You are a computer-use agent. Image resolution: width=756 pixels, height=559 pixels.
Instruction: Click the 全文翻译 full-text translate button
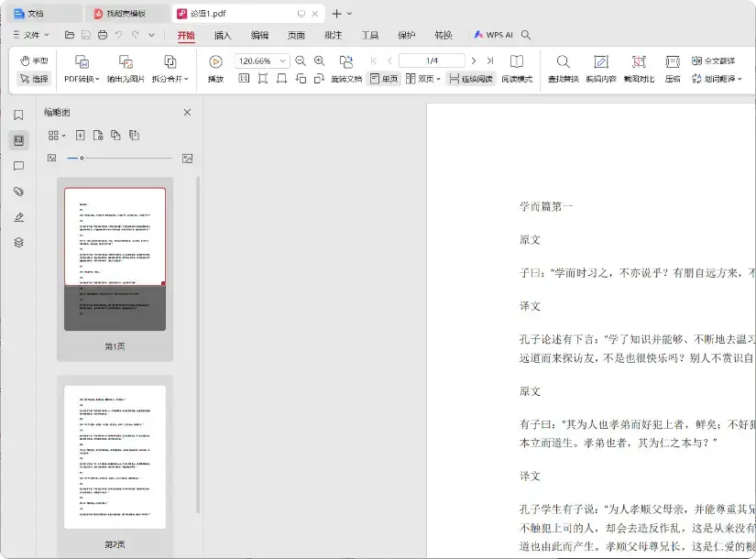coord(716,60)
